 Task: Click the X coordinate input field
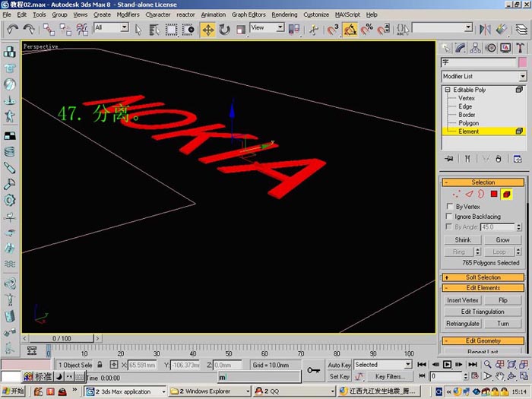pyautogui.click(x=142, y=365)
